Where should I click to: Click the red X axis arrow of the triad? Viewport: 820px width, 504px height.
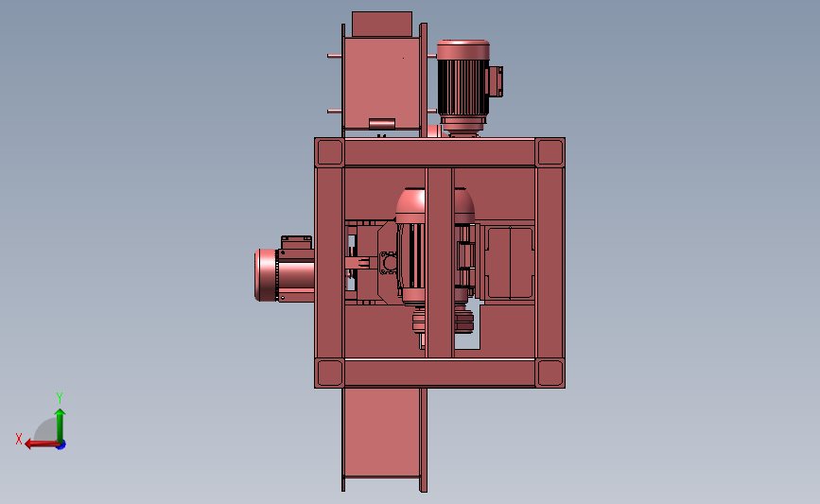41,444
